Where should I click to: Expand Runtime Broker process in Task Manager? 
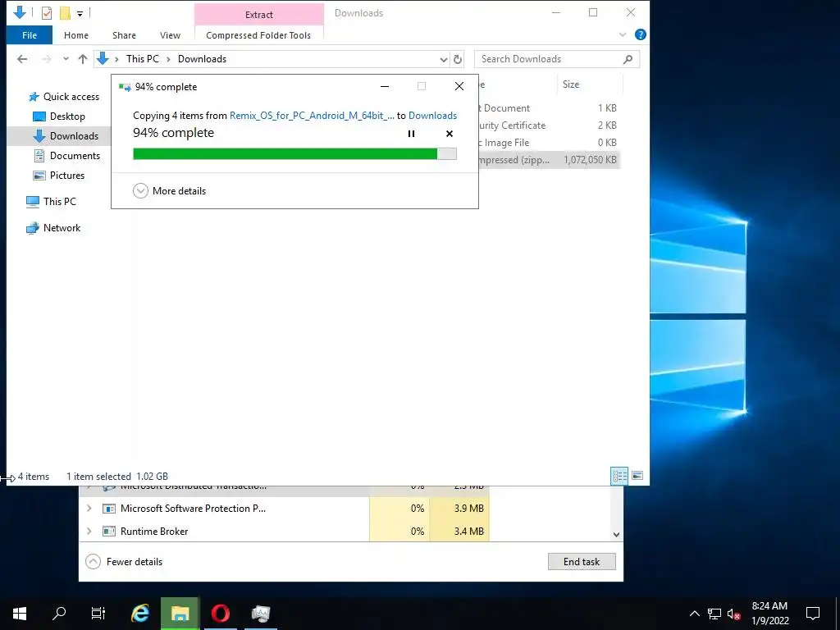tap(89, 532)
